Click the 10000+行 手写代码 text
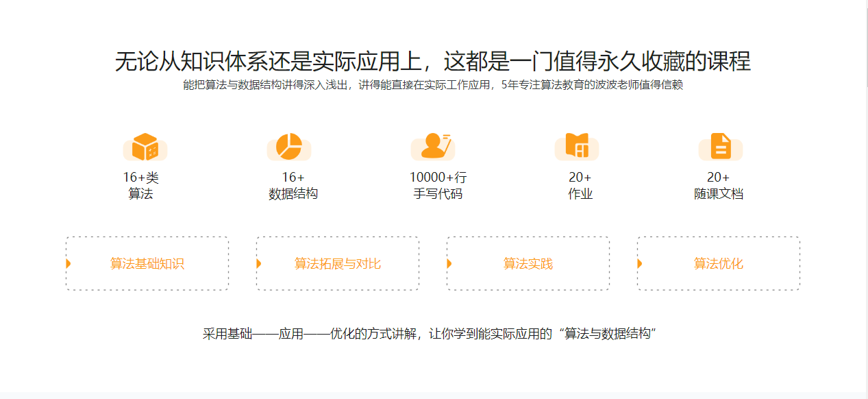868x399 pixels. click(438, 186)
